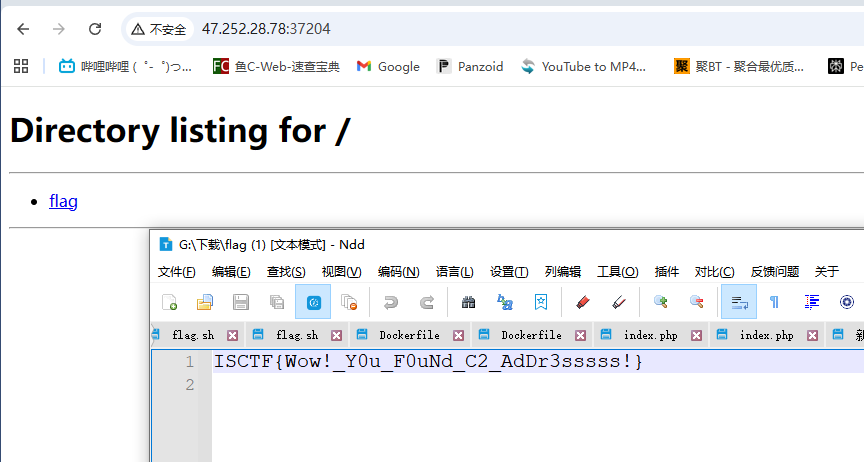Viewport: 864px width, 462px height.
Task: Click the redo arrow in the toolbar
Action: pyautogui.click(x=427, y=301)
